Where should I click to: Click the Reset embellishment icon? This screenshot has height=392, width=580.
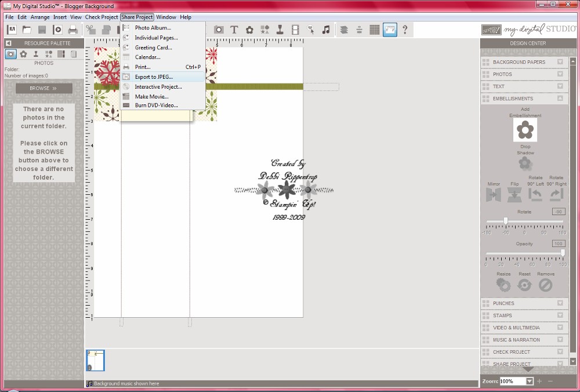524,285
